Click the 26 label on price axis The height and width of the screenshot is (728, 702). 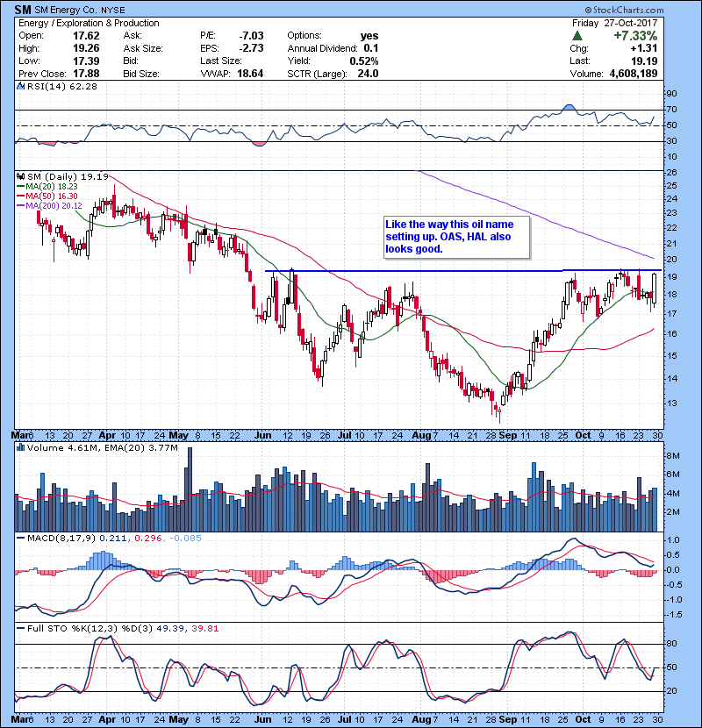pos(672,173)
